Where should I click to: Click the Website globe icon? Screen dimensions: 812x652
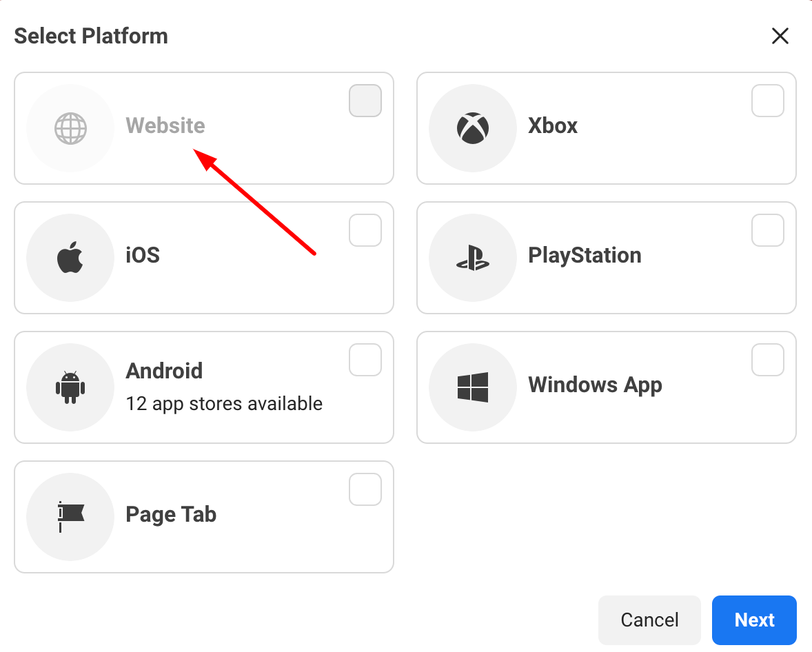(70, 128)
